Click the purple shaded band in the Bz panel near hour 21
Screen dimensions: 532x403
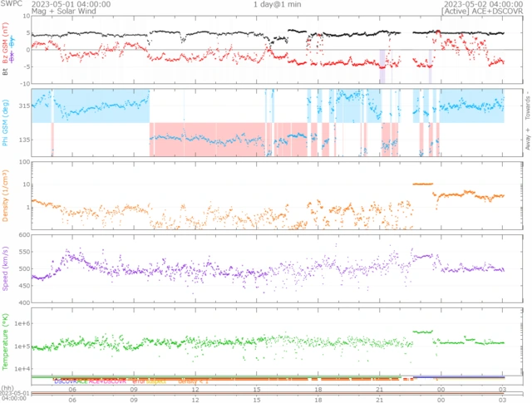[x=382, y=66]
